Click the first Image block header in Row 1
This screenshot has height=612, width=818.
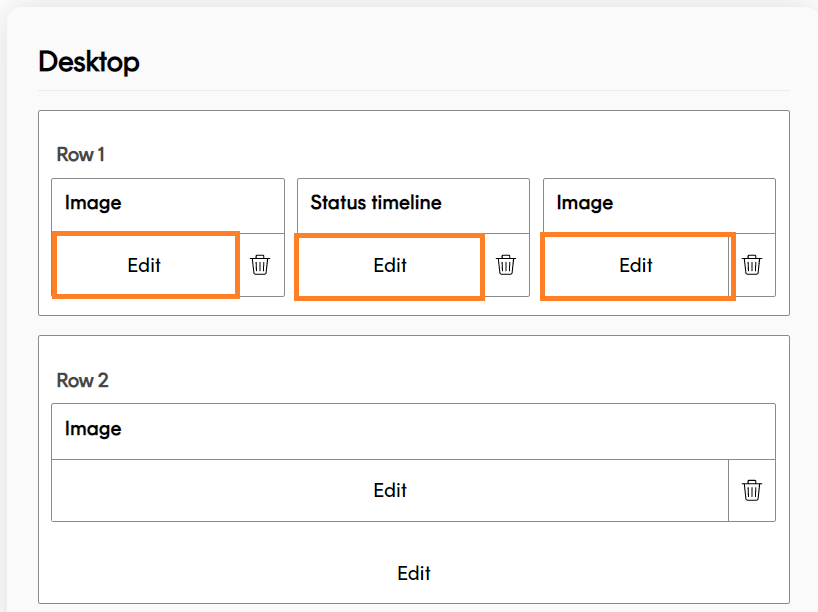point(92,202)
